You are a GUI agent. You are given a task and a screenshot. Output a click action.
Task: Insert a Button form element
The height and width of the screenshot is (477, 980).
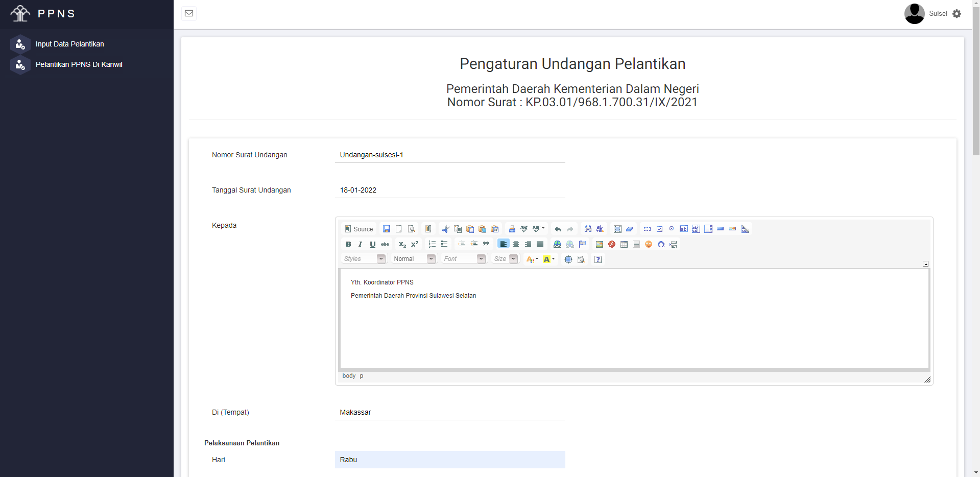point(721,229)
